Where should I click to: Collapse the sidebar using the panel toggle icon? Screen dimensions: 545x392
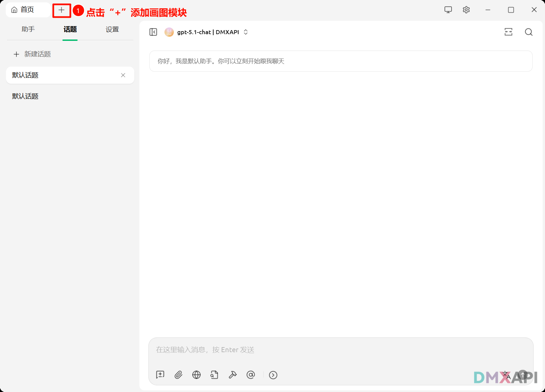(153, 32)
